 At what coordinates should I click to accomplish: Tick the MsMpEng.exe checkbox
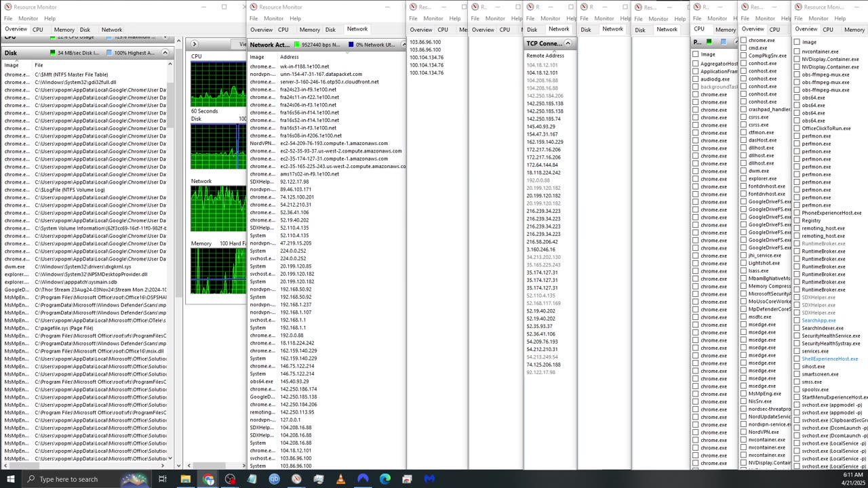[744, 394]
